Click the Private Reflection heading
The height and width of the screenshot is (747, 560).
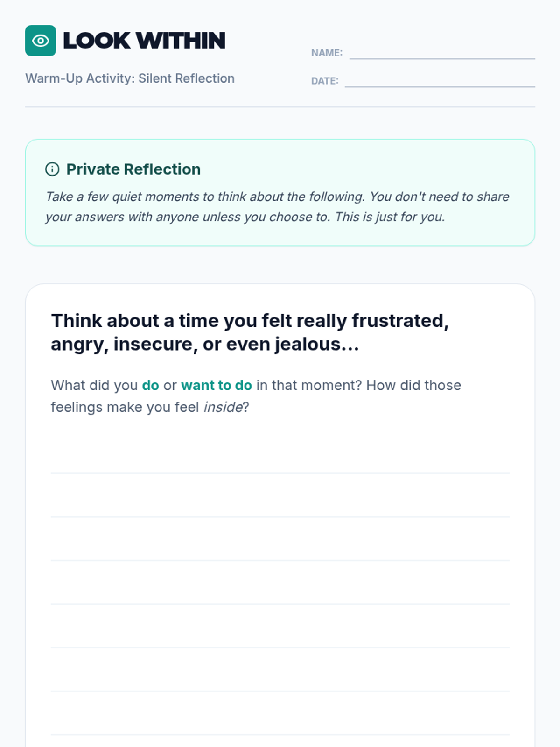click(x=133, y=169)
